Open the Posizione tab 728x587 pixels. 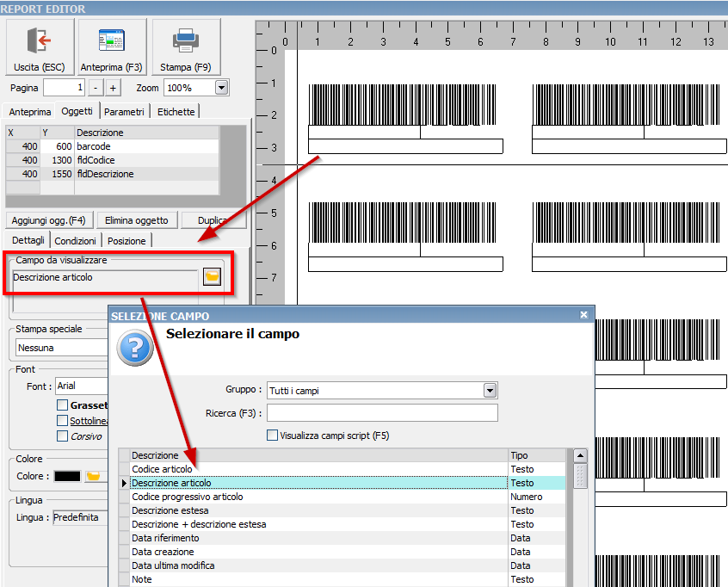(126, 241)
